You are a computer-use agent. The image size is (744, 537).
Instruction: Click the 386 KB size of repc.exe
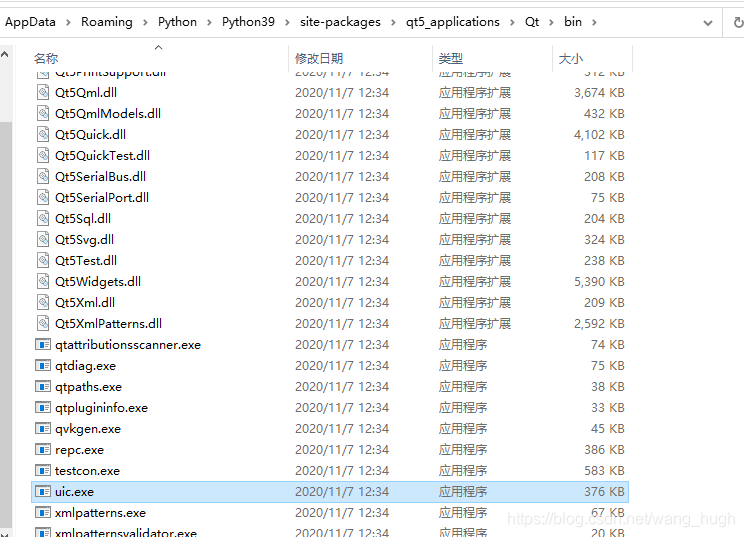pos(604,449)
